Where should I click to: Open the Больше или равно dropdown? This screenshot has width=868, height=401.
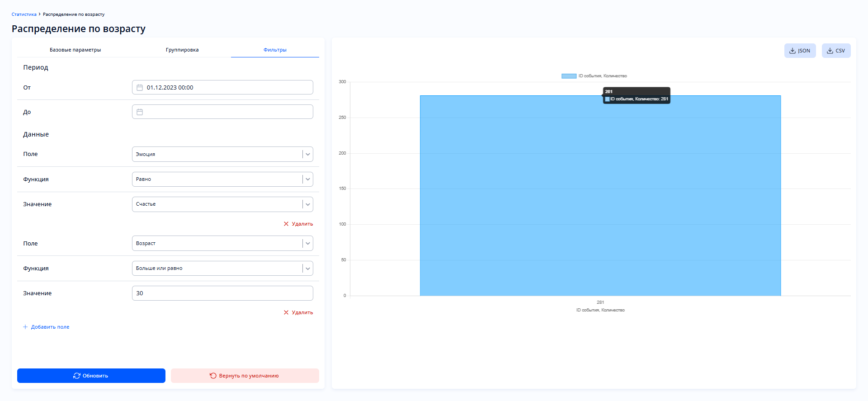pyautogui.click(x=307, y=269)
